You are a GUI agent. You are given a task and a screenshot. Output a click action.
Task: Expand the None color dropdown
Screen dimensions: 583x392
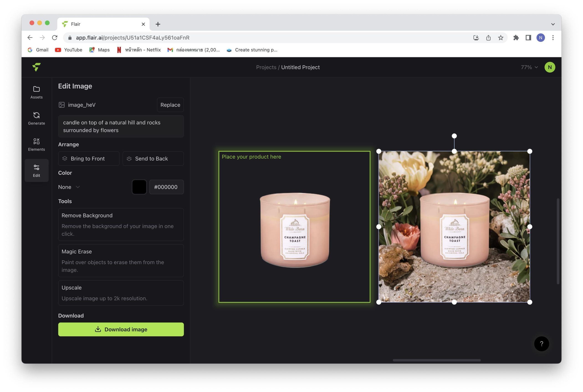(x=69, y=187)
